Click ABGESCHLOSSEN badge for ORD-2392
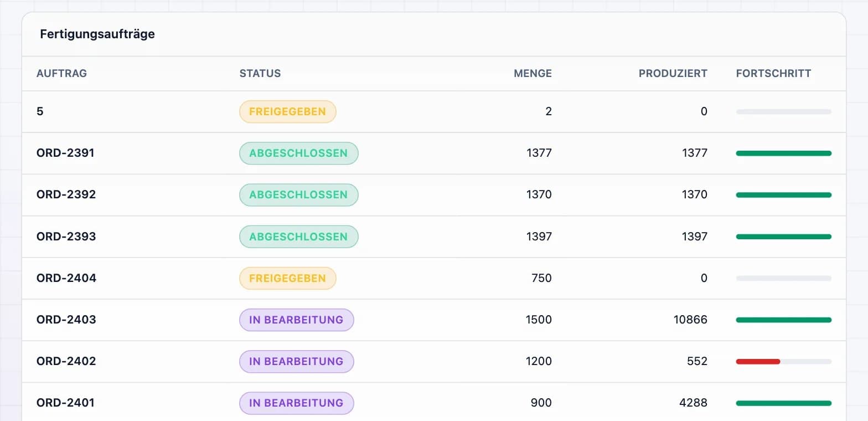Image resolution: width=868 pixels, height=421 pixels. (299, 194)
